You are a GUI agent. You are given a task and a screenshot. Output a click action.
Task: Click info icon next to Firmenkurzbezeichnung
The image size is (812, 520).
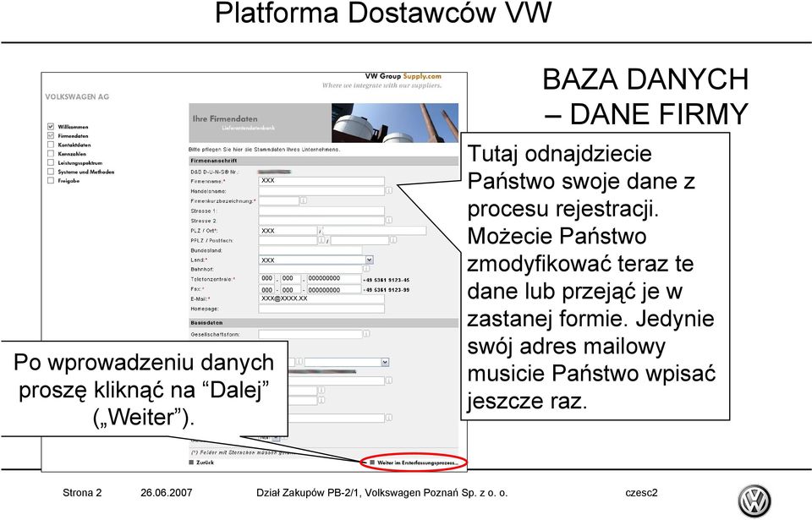304,200
